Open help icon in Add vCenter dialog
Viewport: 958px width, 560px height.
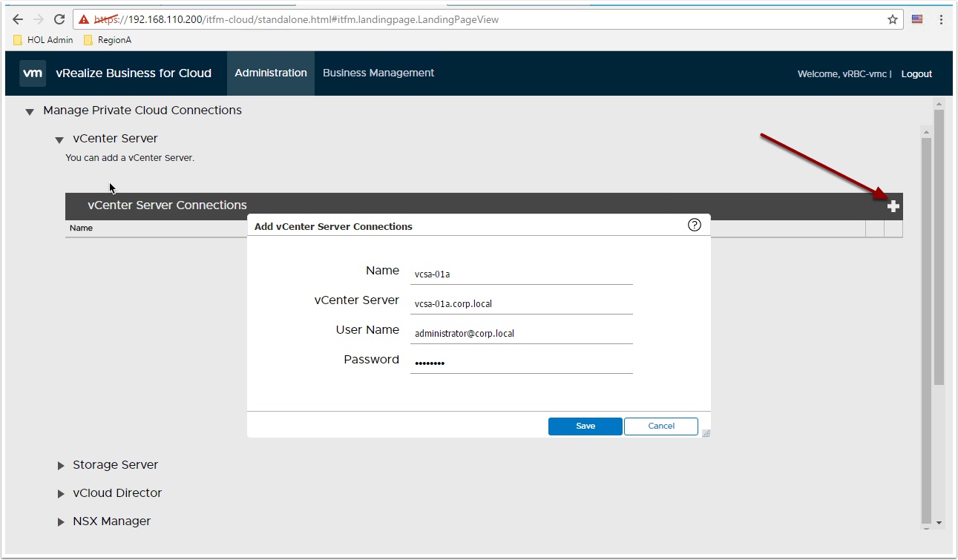[x=695, y=225]
